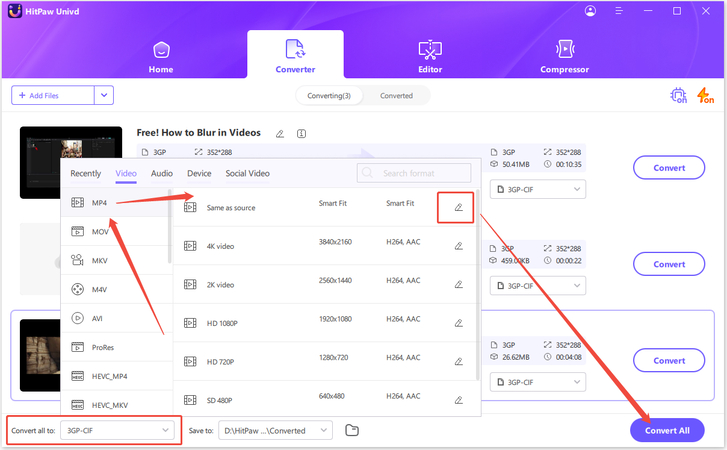The height and width of the screenshot is (450, 727).
Task: Open thumbnail of 'How to Blur in Videos'
Action: coord(70,143)
